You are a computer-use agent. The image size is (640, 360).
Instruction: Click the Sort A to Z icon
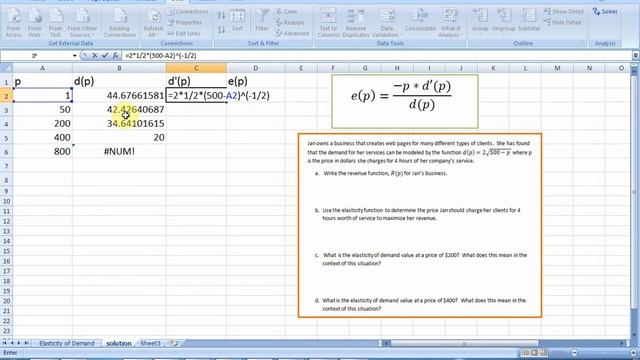(x=221, y=16)
